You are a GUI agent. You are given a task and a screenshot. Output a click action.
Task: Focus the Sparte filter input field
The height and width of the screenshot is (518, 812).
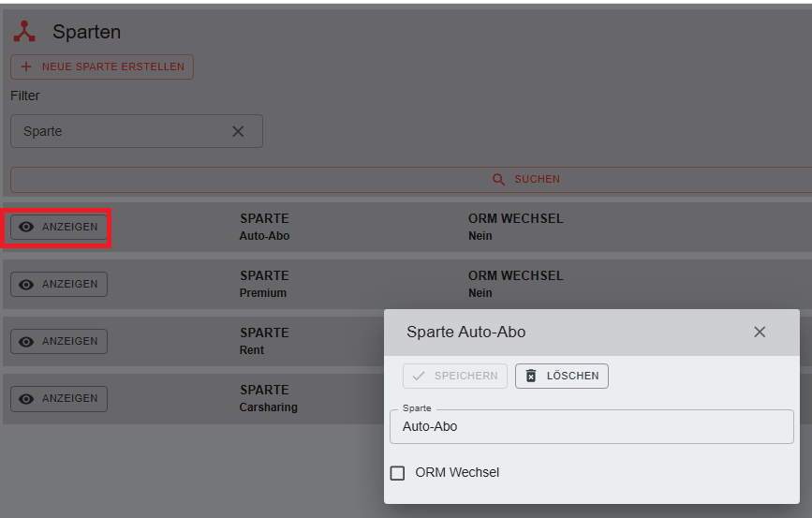click(122, 131)
